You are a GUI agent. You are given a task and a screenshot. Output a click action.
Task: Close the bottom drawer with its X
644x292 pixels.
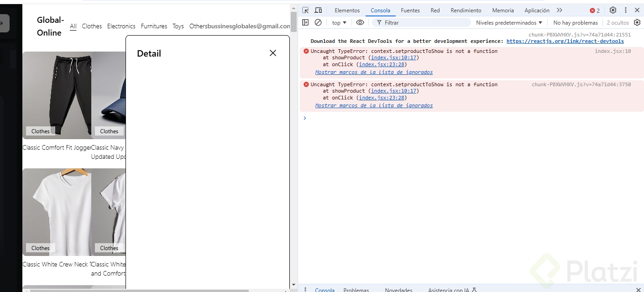tap(638, 290)
